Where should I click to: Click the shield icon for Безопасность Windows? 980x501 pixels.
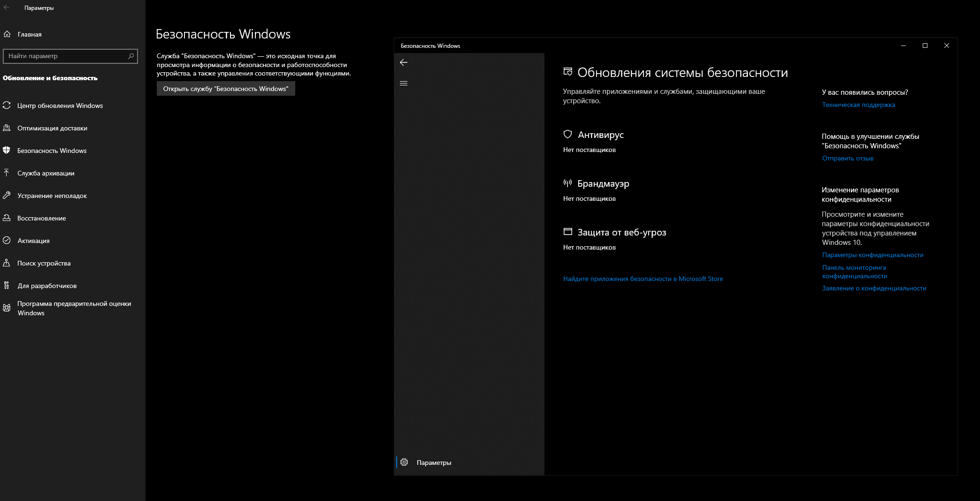pos(7,151)
